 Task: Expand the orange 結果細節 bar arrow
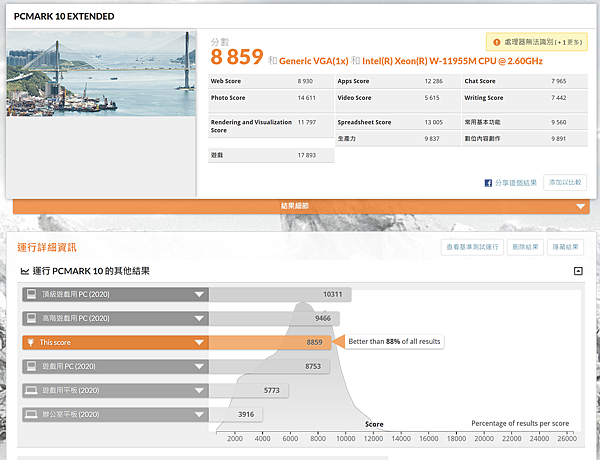pyautogui.click(x=580, y=207)
